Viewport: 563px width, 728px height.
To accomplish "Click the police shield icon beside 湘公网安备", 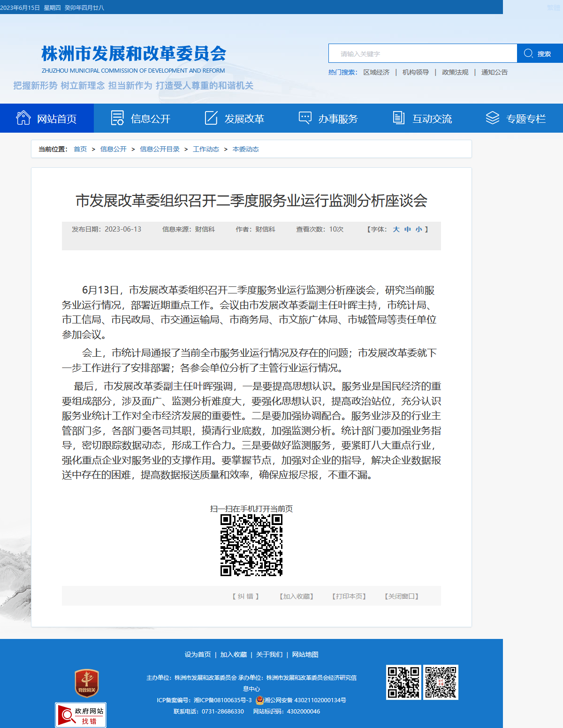I will tap(260, 700).
